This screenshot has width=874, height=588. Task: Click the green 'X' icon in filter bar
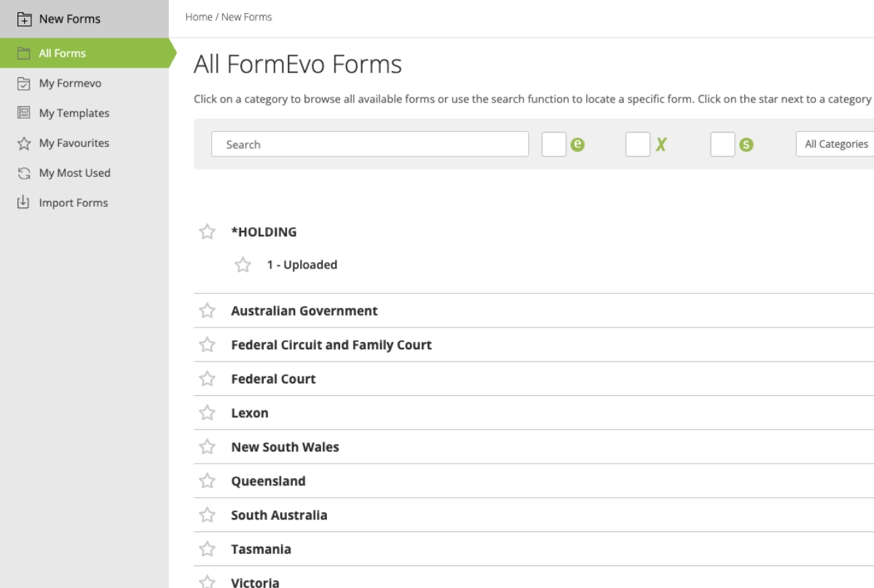[x=661, y=144]
